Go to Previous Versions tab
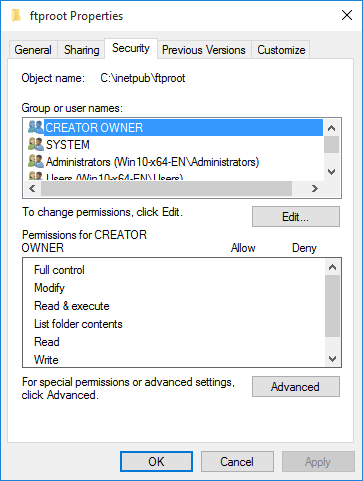This screenshot has width=363, height=481. [x=204, y=50]
